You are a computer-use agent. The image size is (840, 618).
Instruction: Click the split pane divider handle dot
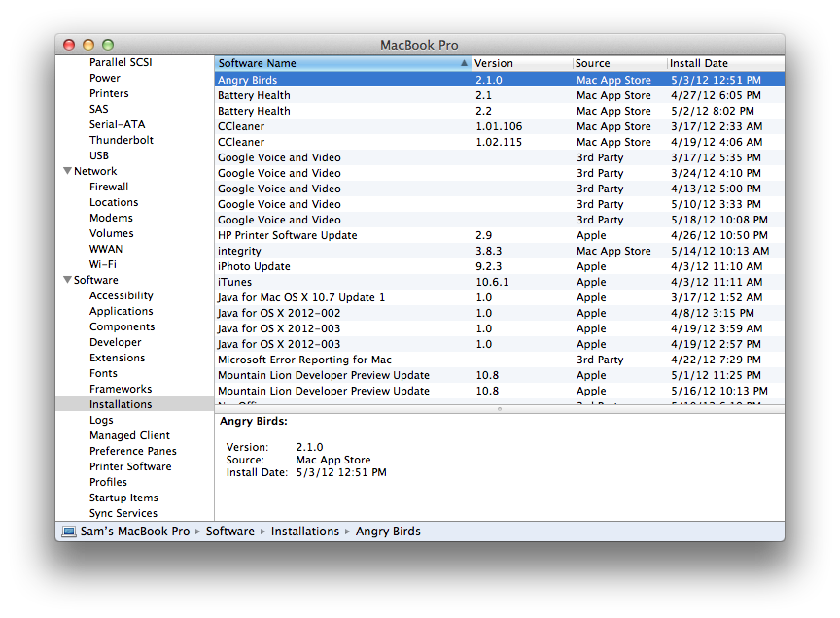(x=500, y=409)
